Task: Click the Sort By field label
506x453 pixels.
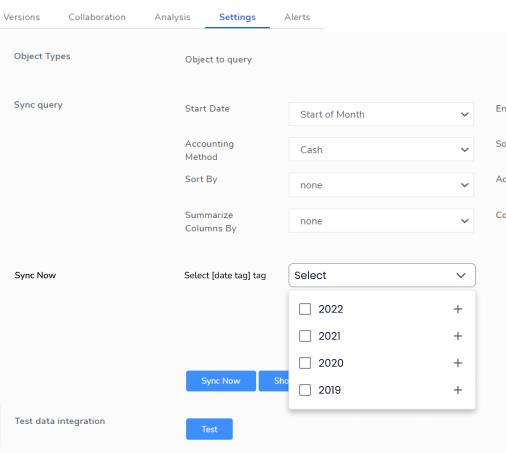Action: click(x=201, y=179)
